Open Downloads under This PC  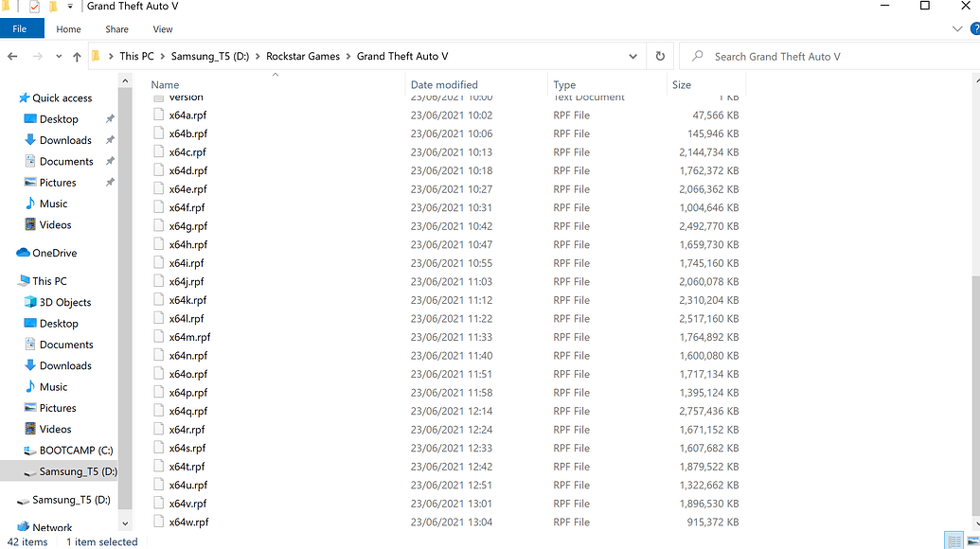tap(65, 366)
